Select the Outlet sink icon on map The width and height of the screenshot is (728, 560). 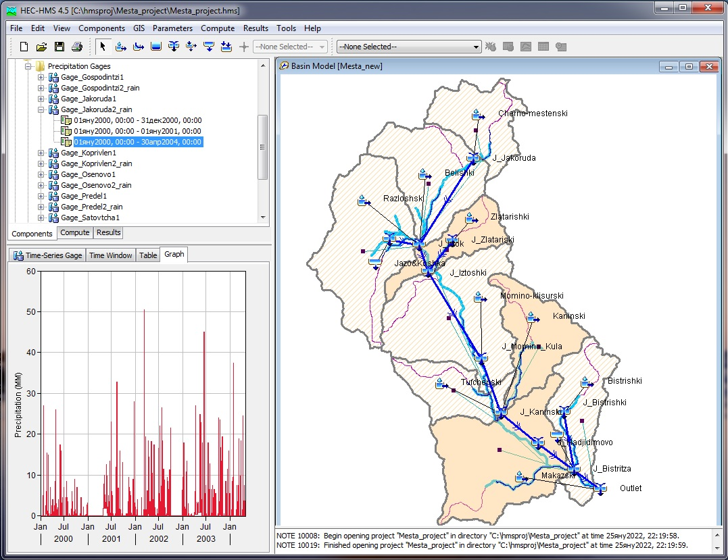[600, 488]
